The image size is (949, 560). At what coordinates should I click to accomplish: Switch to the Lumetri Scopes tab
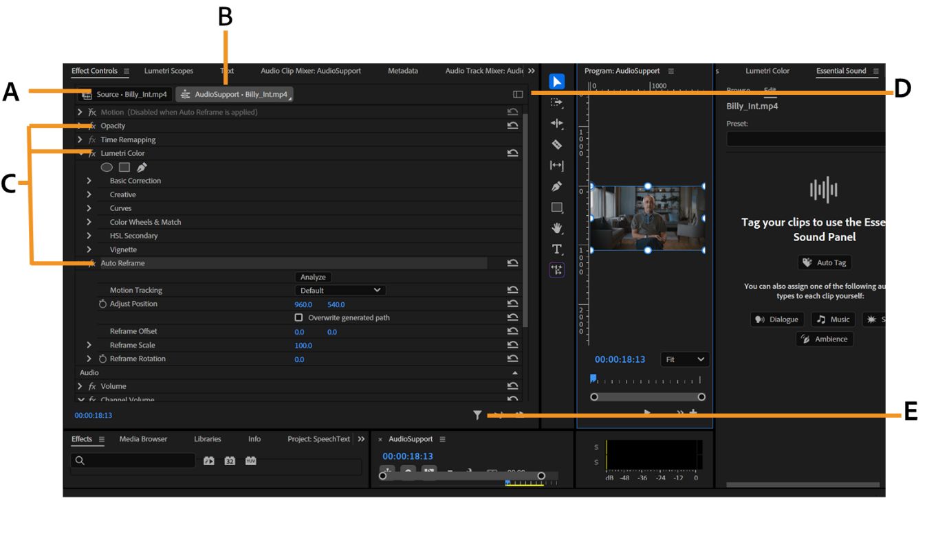[168, 71]
